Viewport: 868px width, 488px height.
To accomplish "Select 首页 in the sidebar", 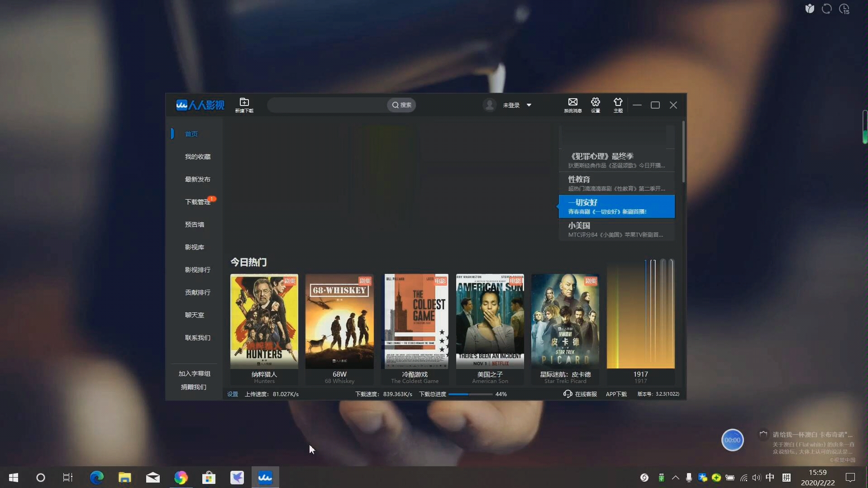I will 191,134.
